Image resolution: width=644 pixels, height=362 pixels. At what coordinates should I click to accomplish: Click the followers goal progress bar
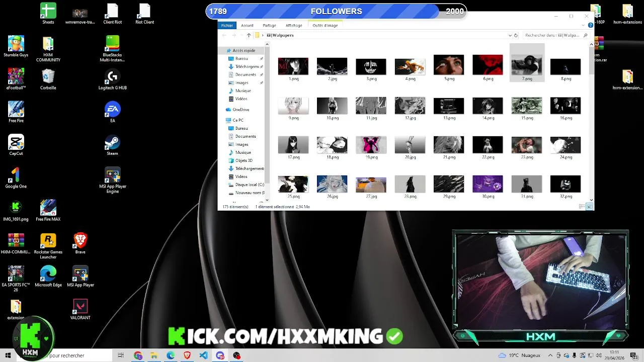point(336,11)
